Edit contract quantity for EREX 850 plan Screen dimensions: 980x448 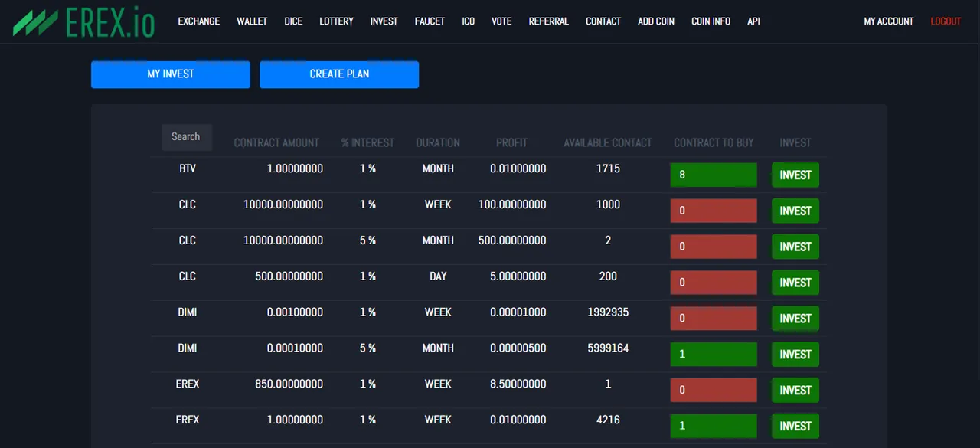pos(714,391)
